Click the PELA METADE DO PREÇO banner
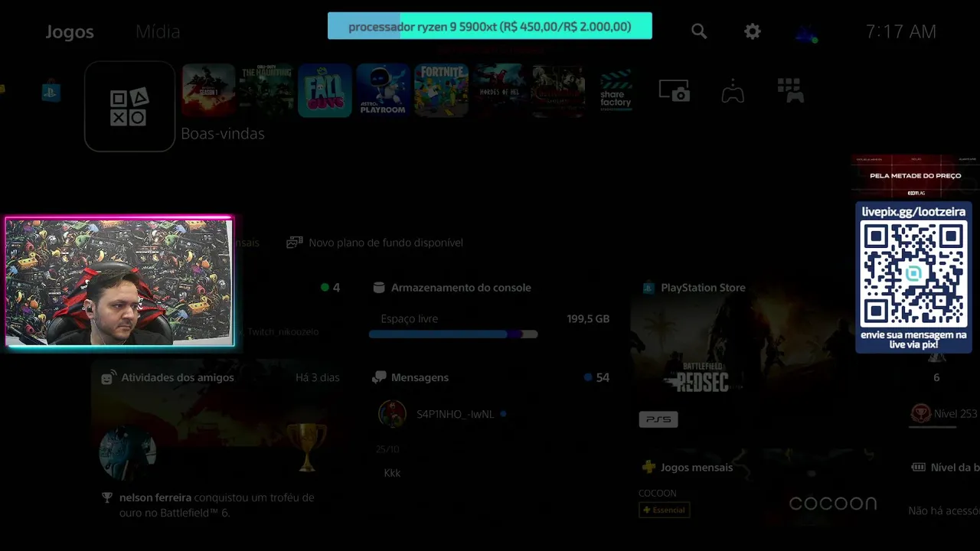This screenshot has width=980, height=551. click(915, 176)
